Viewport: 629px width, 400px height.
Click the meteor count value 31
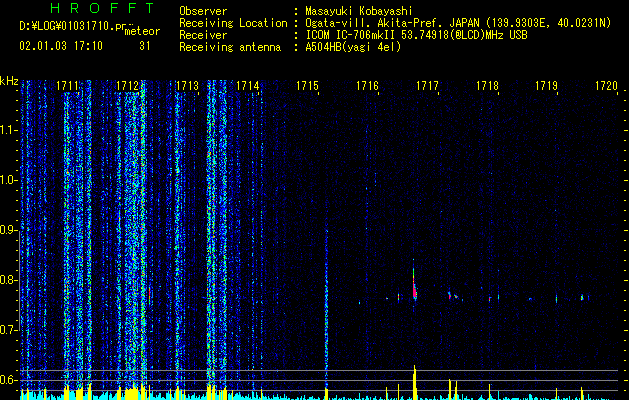145,46
